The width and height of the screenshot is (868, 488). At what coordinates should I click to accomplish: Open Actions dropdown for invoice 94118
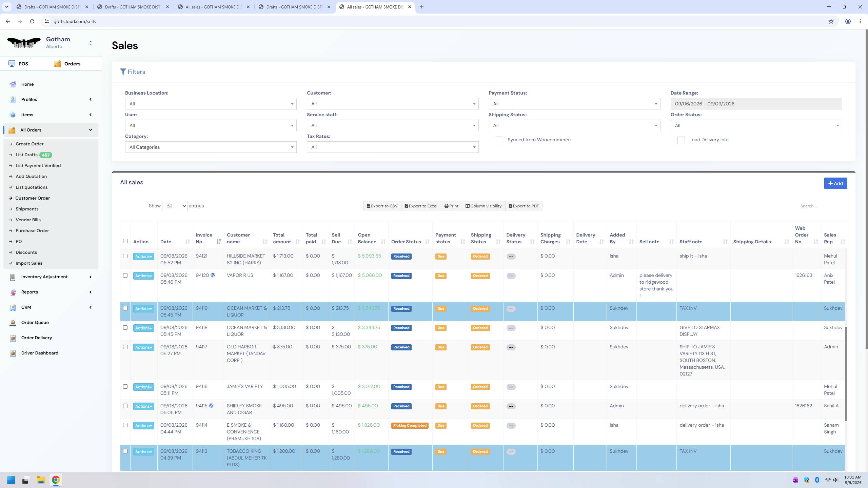pyautogui.click(x=143, y=328)
